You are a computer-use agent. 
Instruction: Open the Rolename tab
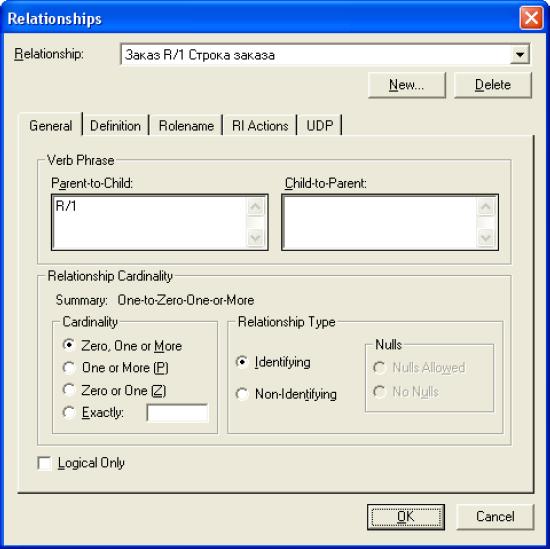(x=186, y=126)
